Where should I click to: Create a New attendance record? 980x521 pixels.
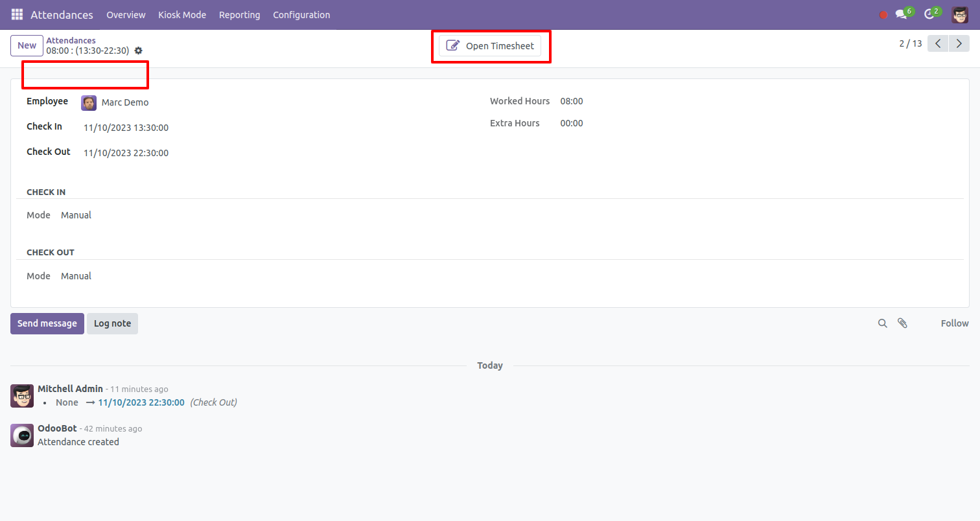point(27,45)
